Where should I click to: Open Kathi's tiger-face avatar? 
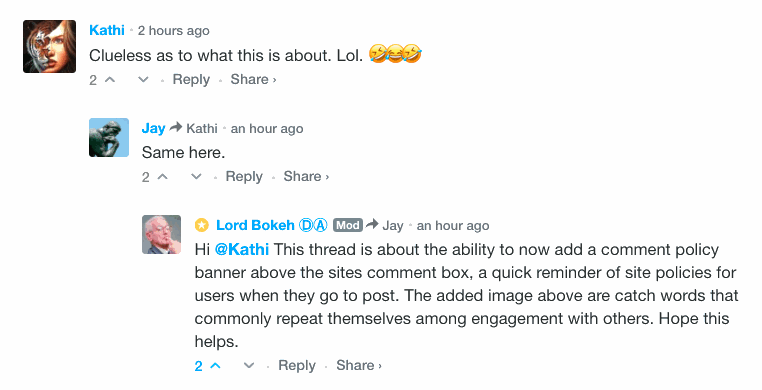[x=50, y=47]
